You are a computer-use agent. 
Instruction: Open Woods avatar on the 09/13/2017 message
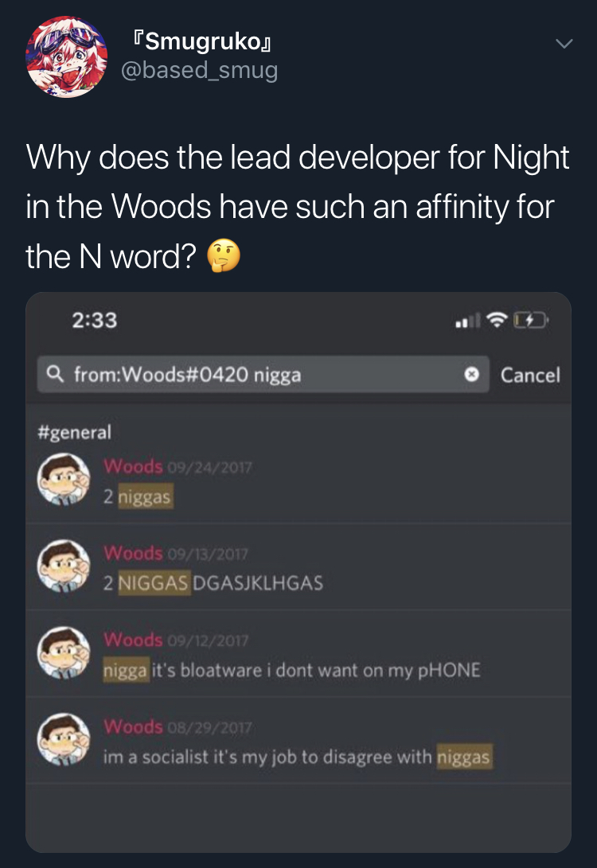[x=64, y=566]
